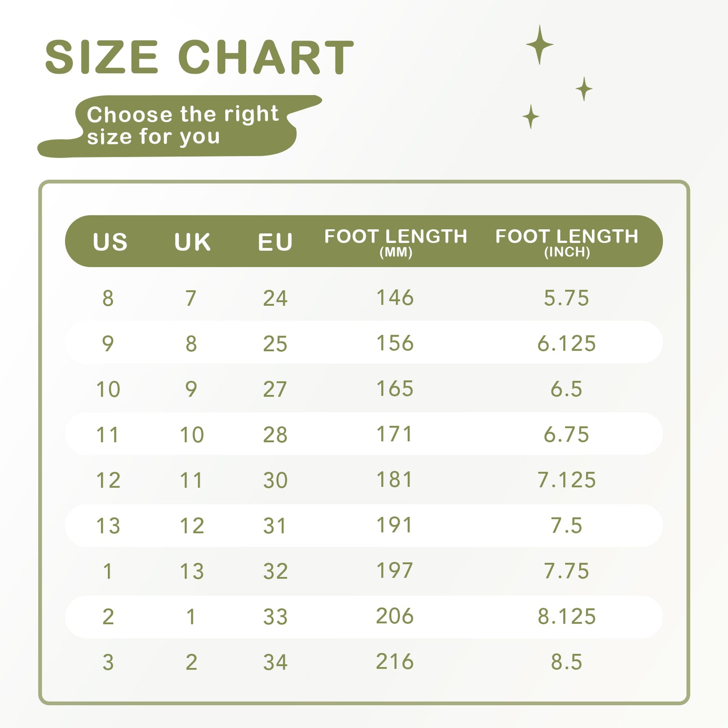This screenshot has width=728, height=728.
Task: Click the small sparkle star farthest right
Action: tap(584, 89)
